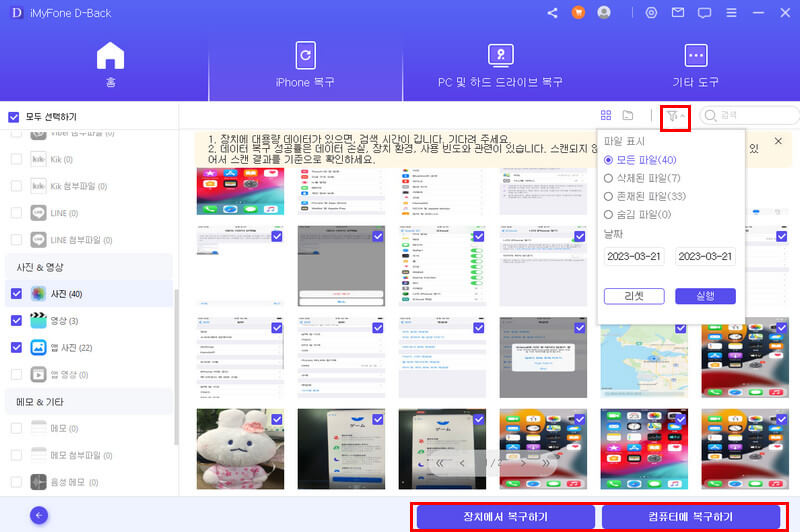The width and height of the screenshot is (800, 532).
Task: Toggle the 앱 사진 (22) checkbox
Action: click(x=16, y=347)
